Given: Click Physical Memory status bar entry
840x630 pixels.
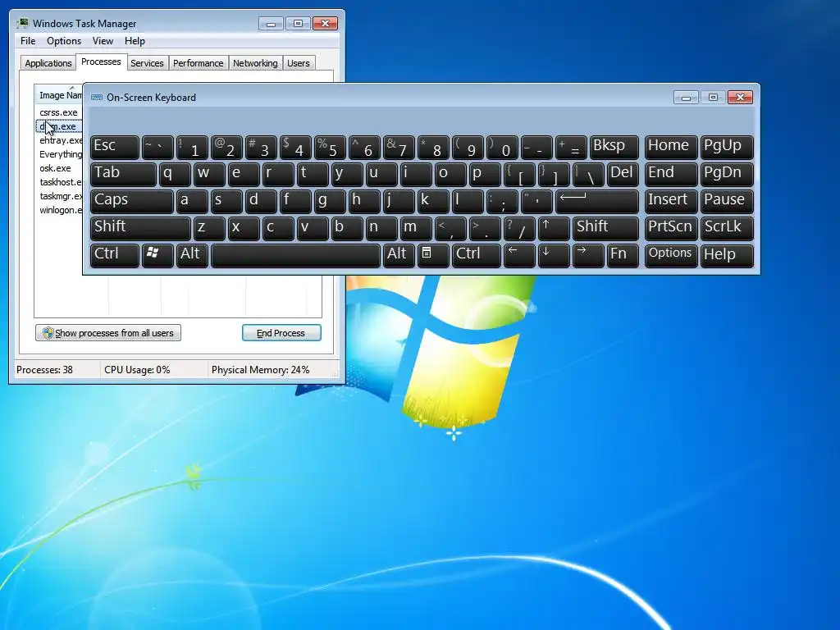Looking at the screenshot, I should (x=260, y=370).
